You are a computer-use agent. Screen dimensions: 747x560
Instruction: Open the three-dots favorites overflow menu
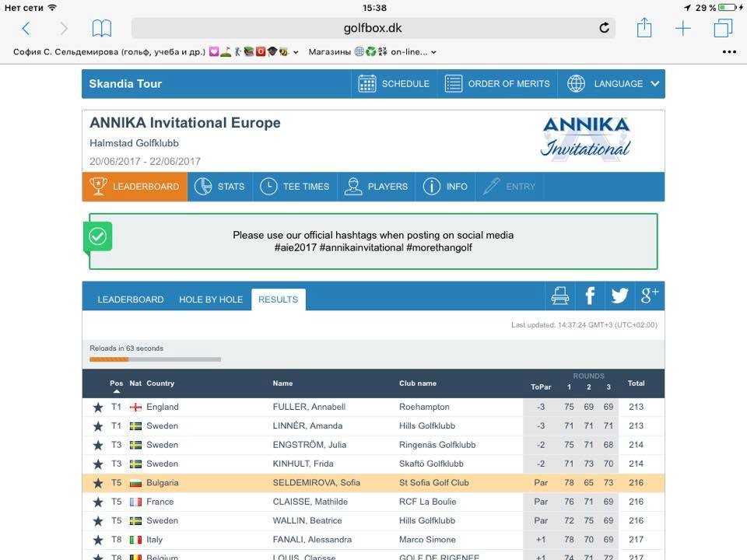(729, 52)
